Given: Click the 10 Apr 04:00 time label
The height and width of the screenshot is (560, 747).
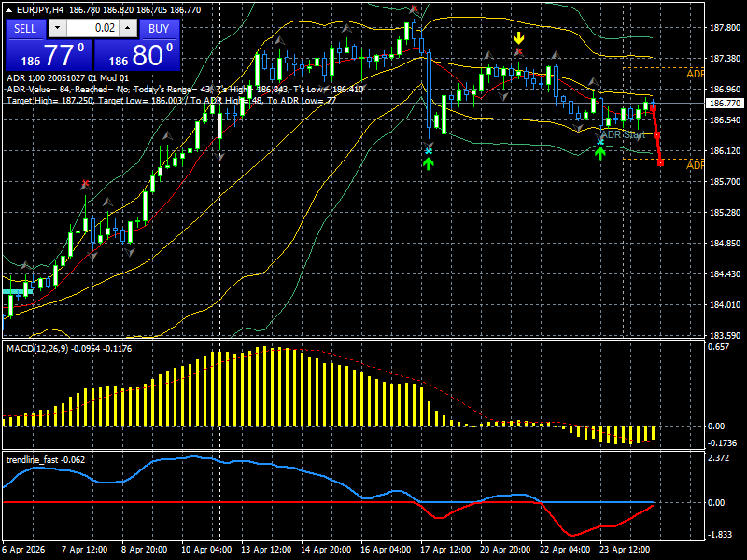Looking at the screenshot, I should (x=206, y=550).
